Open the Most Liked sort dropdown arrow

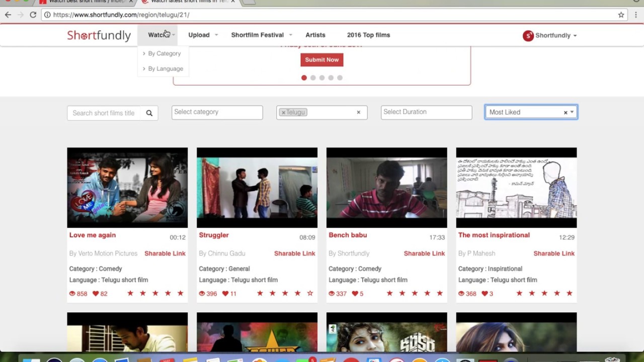[x=572, y=113]
